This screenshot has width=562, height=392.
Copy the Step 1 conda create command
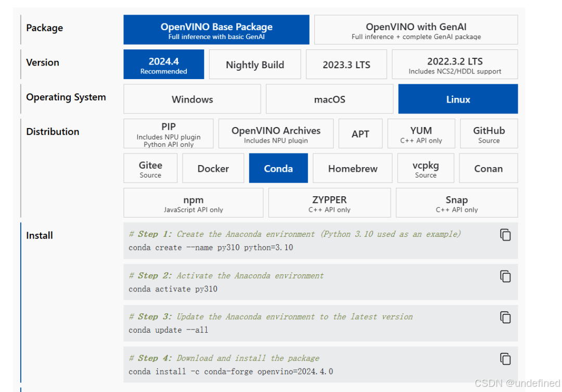coord(505,235)
